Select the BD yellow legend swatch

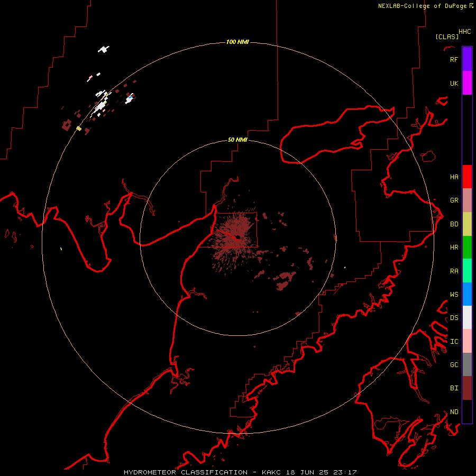(x=467, y=224)
